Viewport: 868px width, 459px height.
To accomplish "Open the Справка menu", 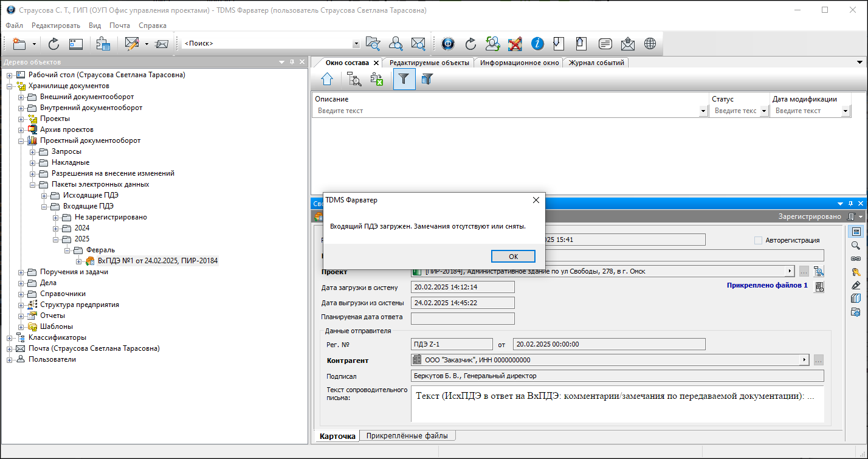I will click(153, 26).
